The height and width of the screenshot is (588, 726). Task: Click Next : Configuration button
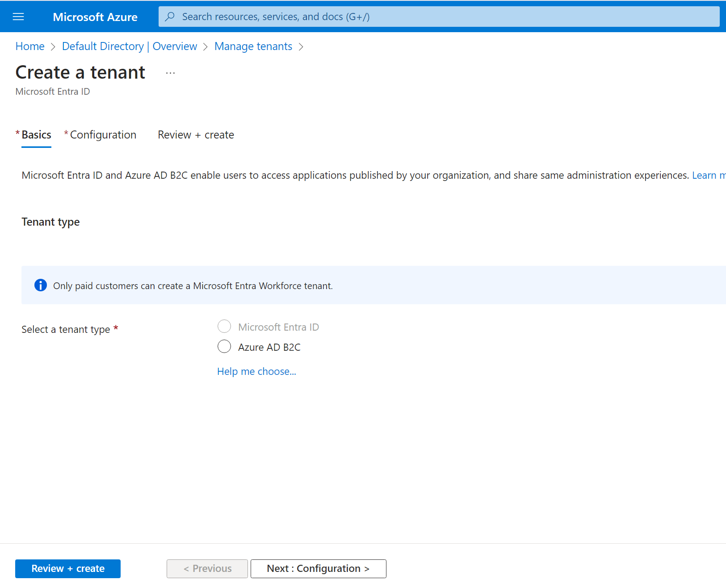[x=319, y=569]
